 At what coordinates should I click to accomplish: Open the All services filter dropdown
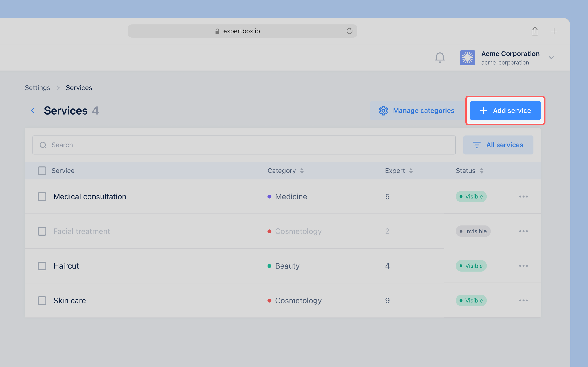pyautogui.click(x=498, y=145)
